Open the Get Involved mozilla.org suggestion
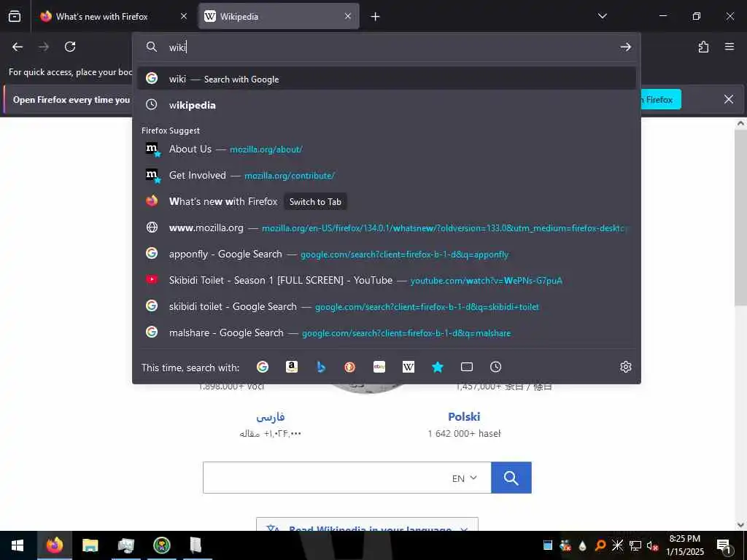This screenshot has height=560, width=747. pos(387,175)
